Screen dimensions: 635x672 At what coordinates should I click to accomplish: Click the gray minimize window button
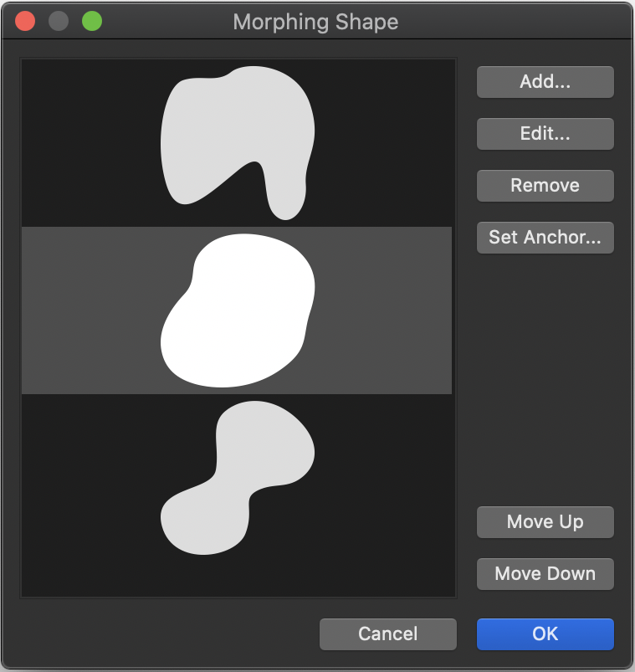59,22
